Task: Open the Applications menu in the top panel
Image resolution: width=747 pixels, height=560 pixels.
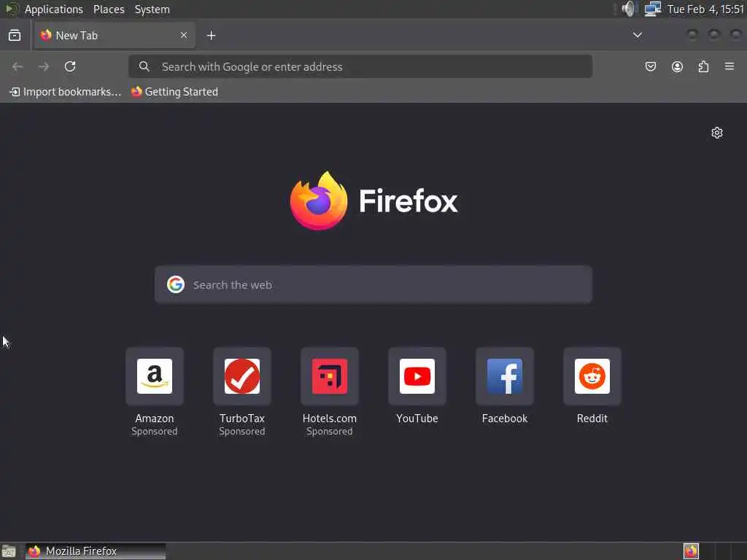Action: pos(53,9)
